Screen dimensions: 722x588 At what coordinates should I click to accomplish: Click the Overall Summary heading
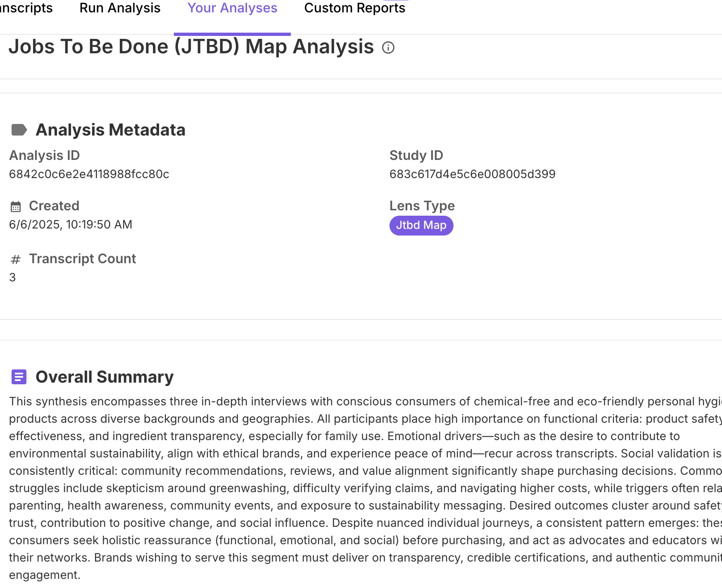(104, 377)
